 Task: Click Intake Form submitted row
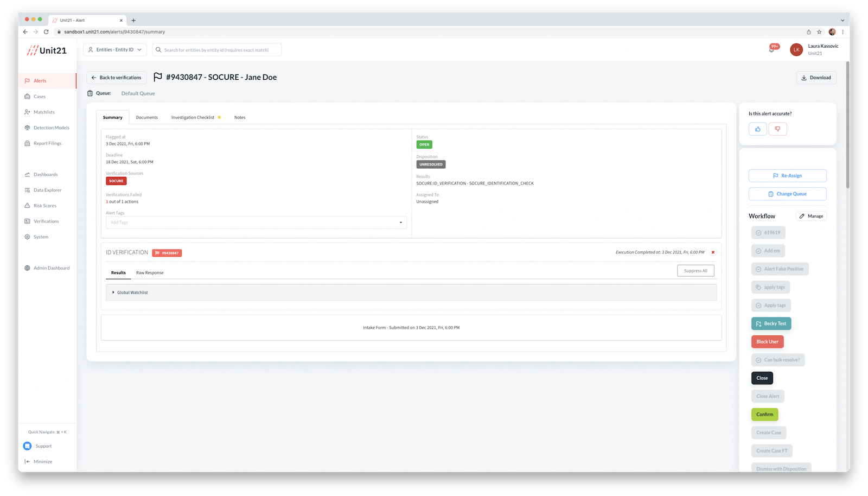(x=411, y=328)
